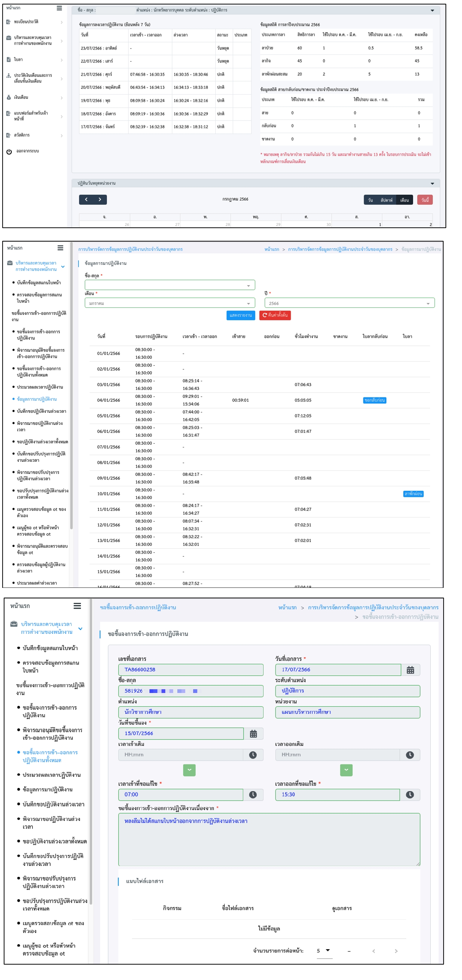Viewport: 462px width, 980px height.
Task: Click the ทะเบียนประวัติ sidebar icon
Action: (8, 22)
